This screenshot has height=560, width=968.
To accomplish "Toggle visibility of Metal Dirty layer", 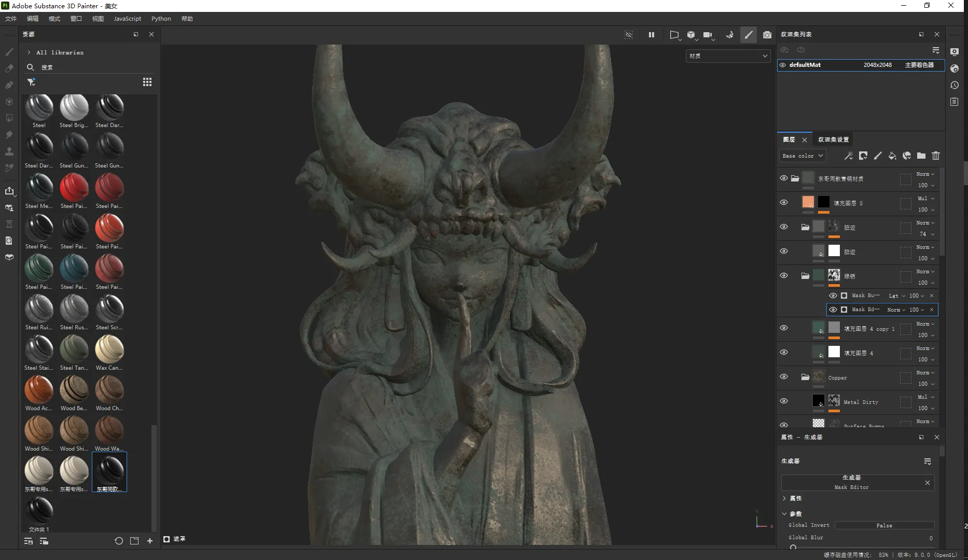I will [x=783, y=401].
